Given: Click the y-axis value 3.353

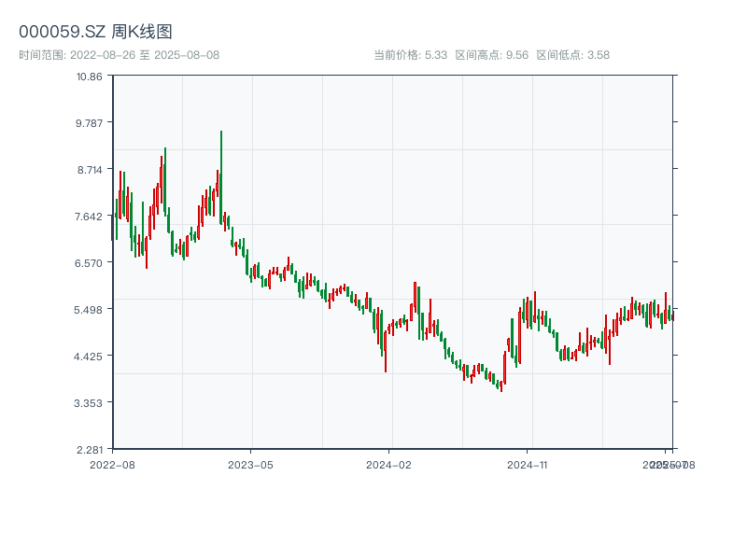Looking at the screenshot, I should pyautogui.click(x=88, y=403).
